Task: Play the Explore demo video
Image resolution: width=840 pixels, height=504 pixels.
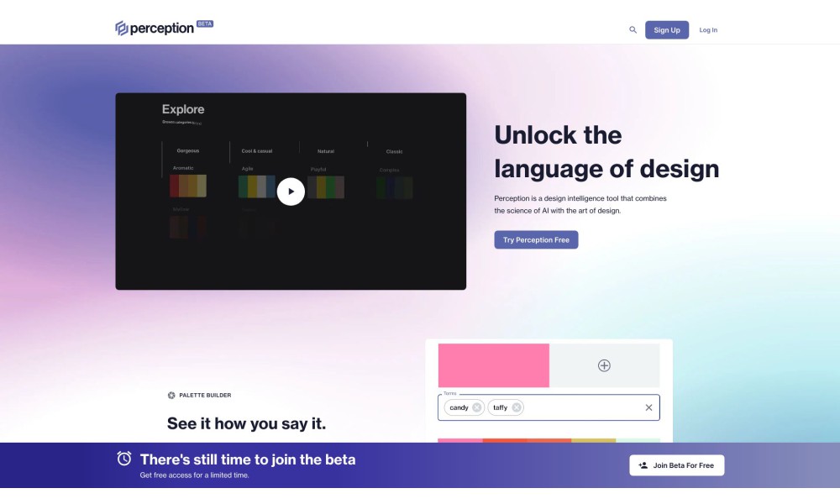Action: [x=291, y=192]
